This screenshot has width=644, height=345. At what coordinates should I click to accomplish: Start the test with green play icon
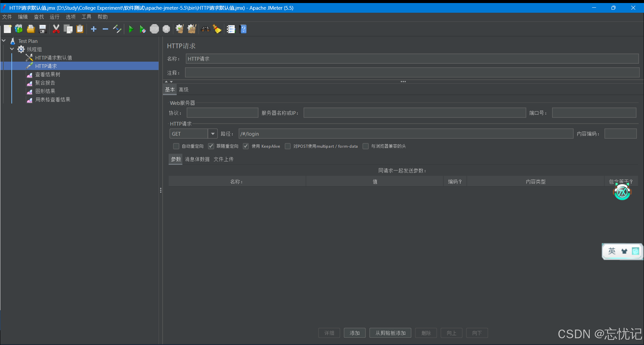tap(131, 29)
